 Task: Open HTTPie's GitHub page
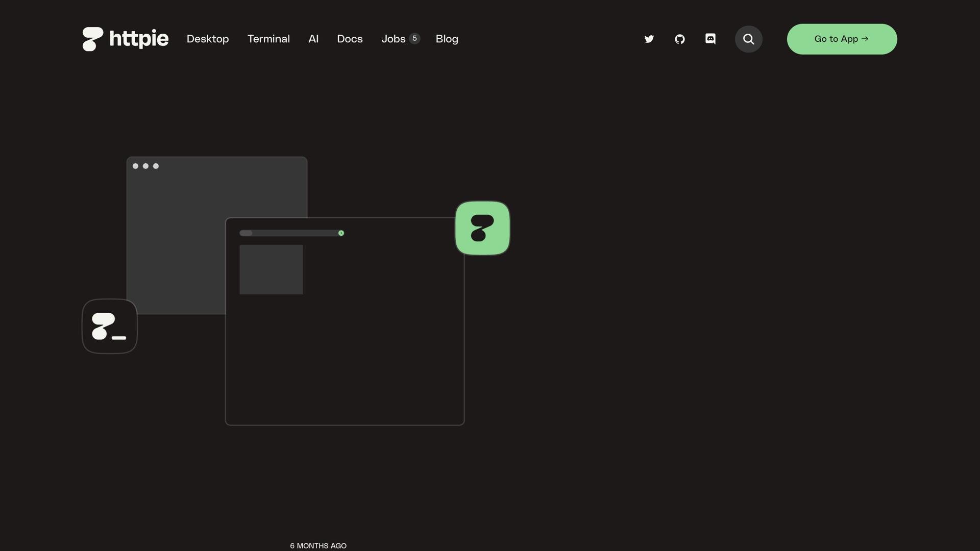[679, 39]
